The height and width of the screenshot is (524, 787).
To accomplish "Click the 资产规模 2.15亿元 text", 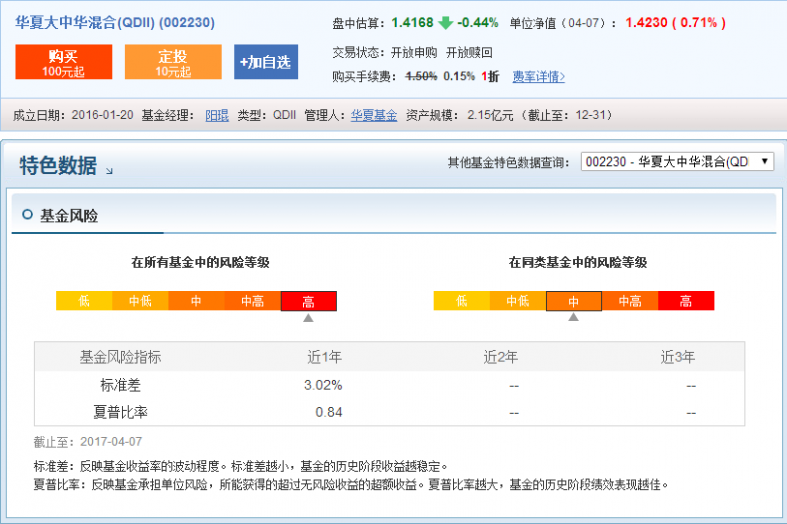I will pos(460,115).
